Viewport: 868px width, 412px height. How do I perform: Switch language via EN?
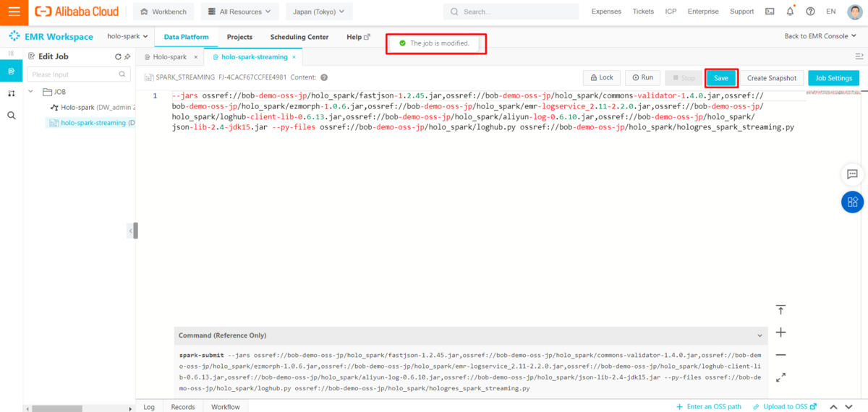tap(830, 12)
